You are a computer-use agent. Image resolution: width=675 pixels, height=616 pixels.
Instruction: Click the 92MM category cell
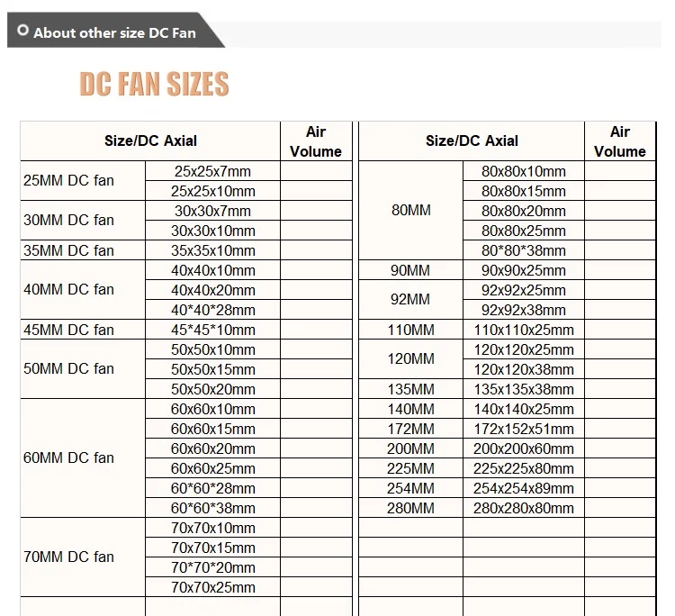[410, 299]
